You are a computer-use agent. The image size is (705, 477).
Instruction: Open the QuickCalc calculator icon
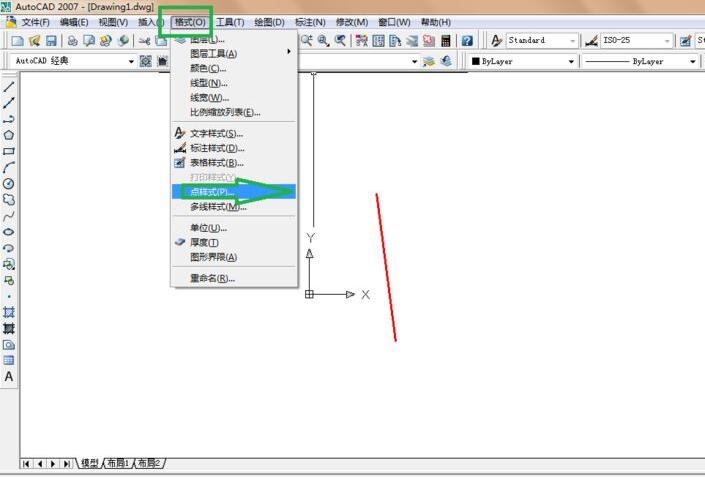point(446,41)
